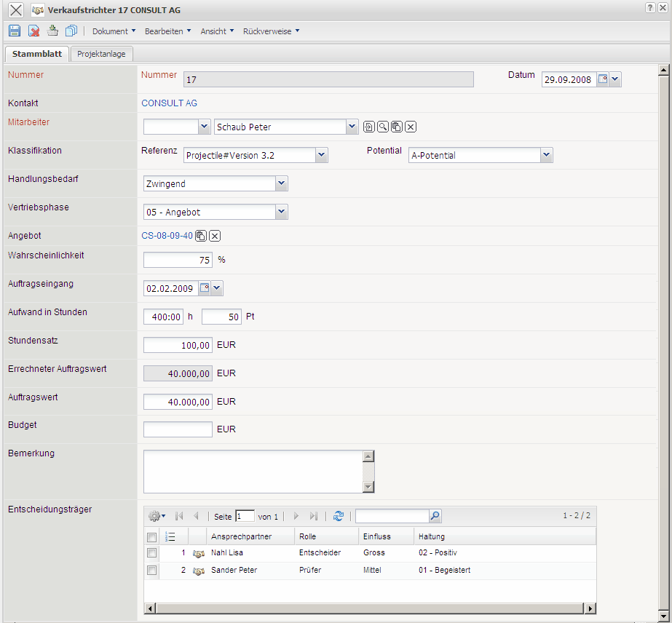Open the CONSULT AG contact link
This screenshot has height=623, width=672.
pos(169,103)
